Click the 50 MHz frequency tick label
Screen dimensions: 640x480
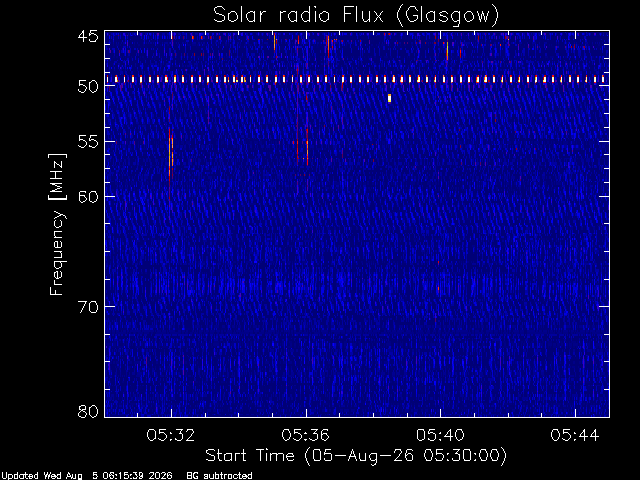[88, 86]
